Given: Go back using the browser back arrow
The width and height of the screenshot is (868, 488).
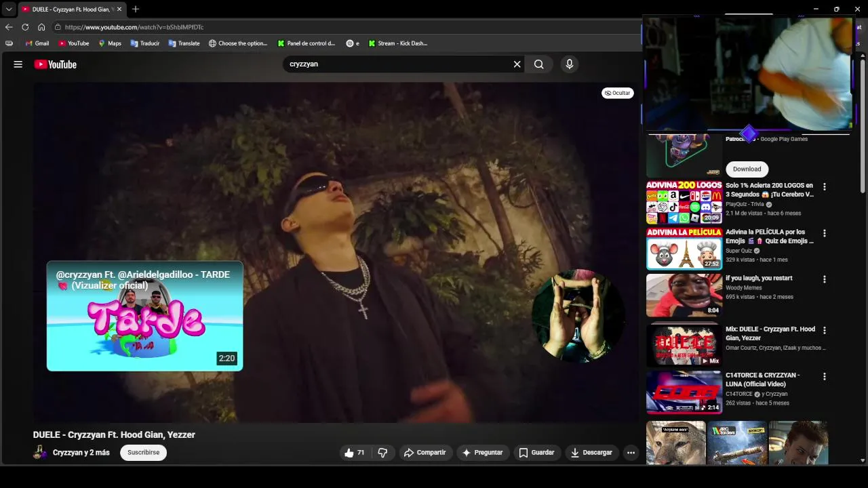Looking at the screenshot, I should click(9, 27).
